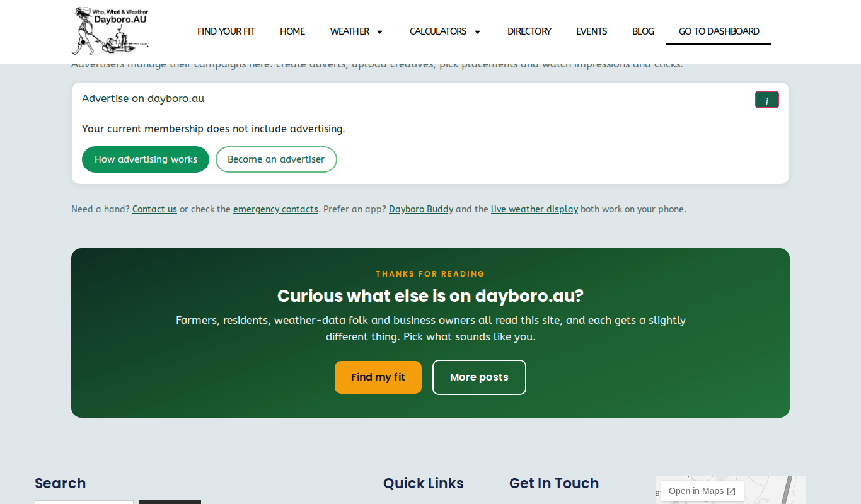Click the How advertising works button
This screenshot has height=504, width=861.
pos(146,159)
